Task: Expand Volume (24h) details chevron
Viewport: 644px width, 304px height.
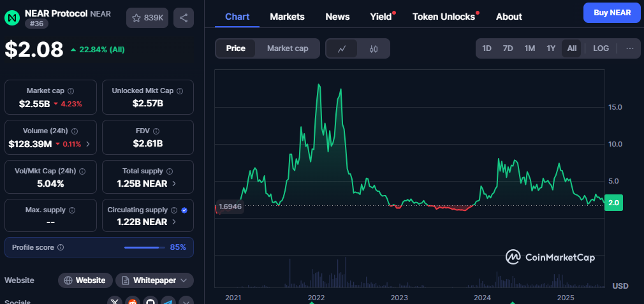Action: tap(88, 144)
